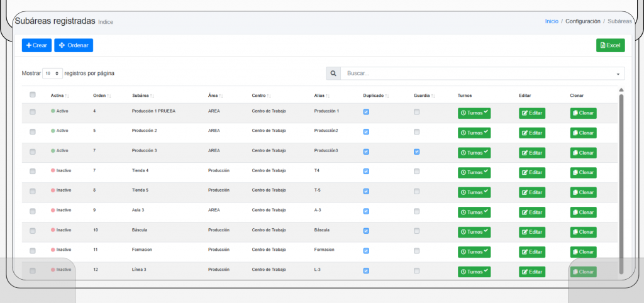Viewport: 644px width, 303px height.
Task: Uncheck Guardia for Producción 3
Action: [416, 151]
